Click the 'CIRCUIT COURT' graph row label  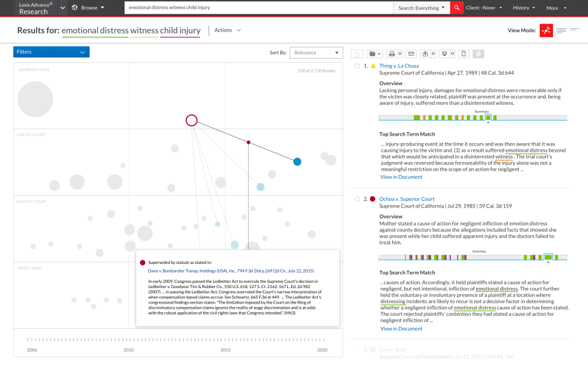[31, 135]
